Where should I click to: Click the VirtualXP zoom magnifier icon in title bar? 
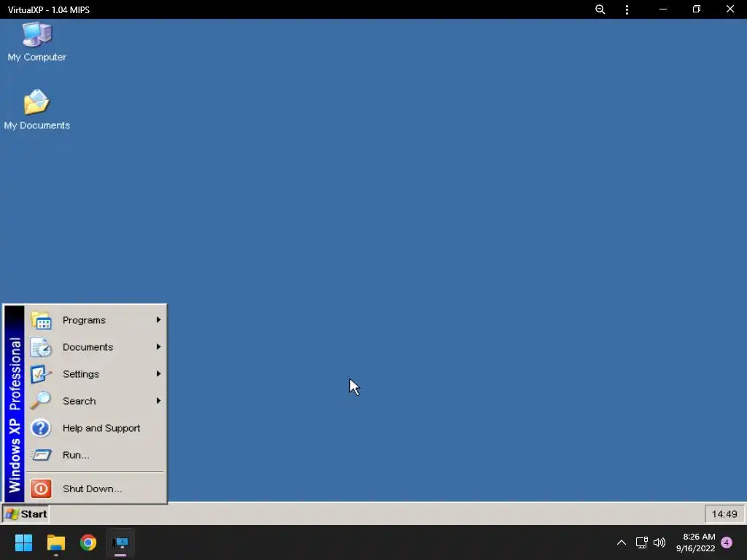pos(600,9)
